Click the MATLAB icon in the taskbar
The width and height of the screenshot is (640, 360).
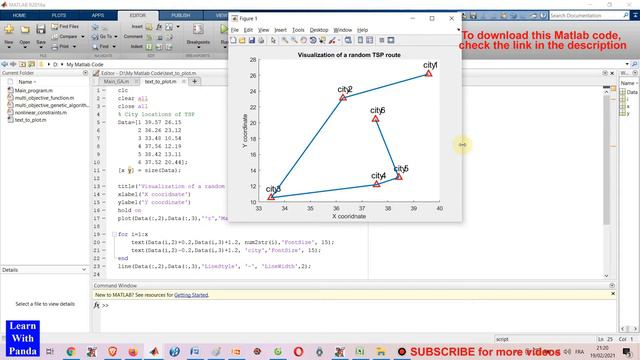click(154, 351)
